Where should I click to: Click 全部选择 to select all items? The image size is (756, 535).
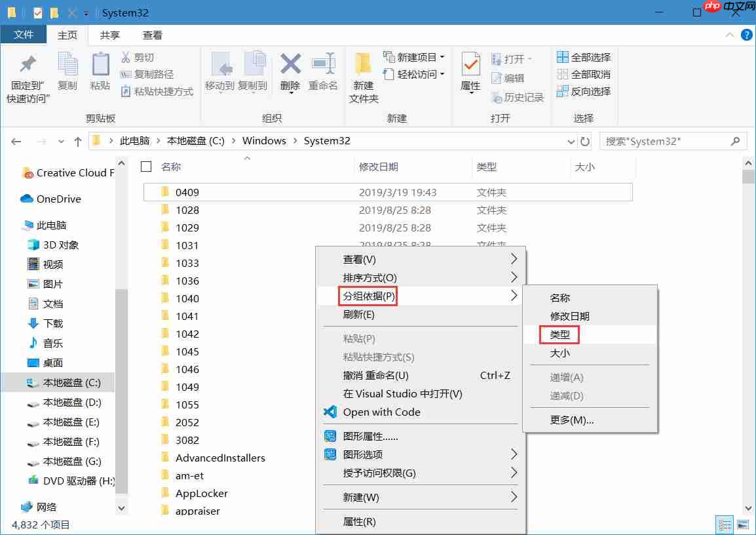[582, 57]
